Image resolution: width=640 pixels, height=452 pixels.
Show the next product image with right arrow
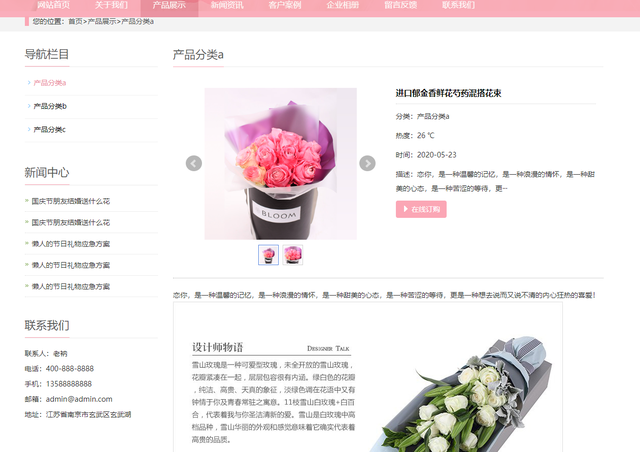(x=367, y=163)
